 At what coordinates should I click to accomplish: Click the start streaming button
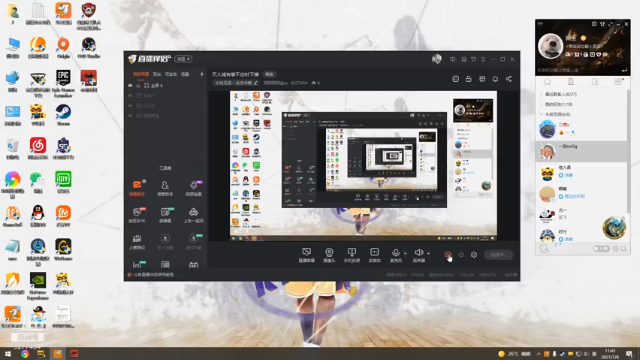tap(498, 255)
